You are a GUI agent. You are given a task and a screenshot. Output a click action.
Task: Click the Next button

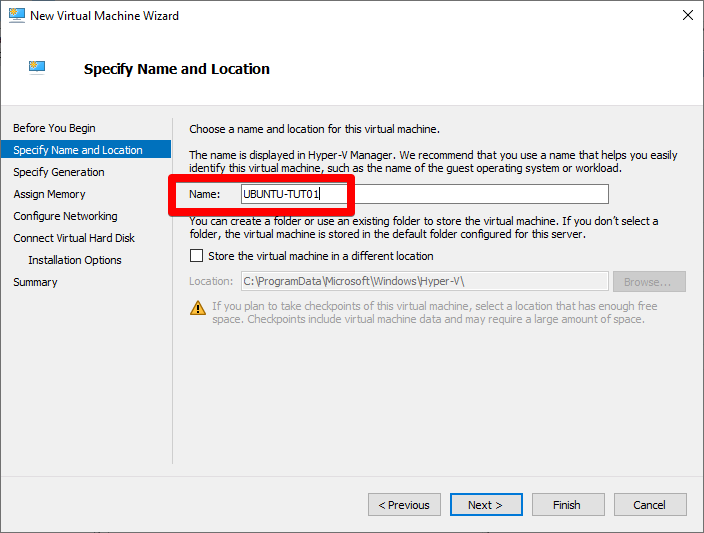pyautogui.click(x=486, y=505)
